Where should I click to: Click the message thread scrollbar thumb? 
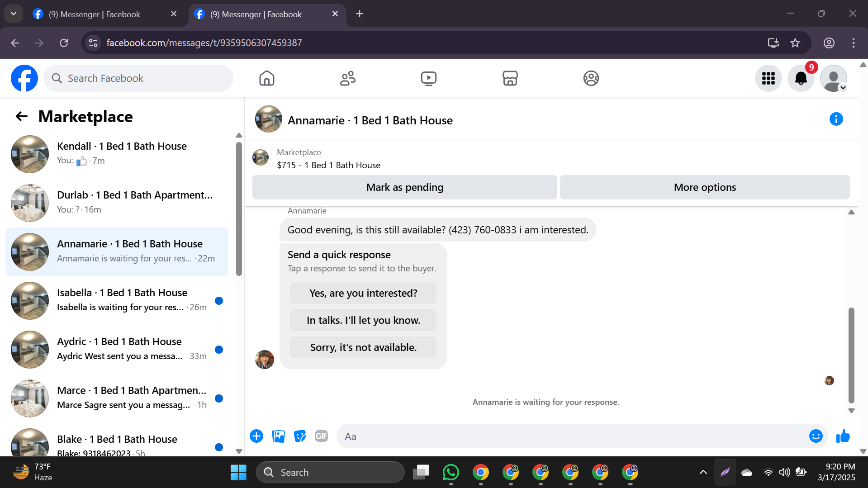click(x=851, y=355)
